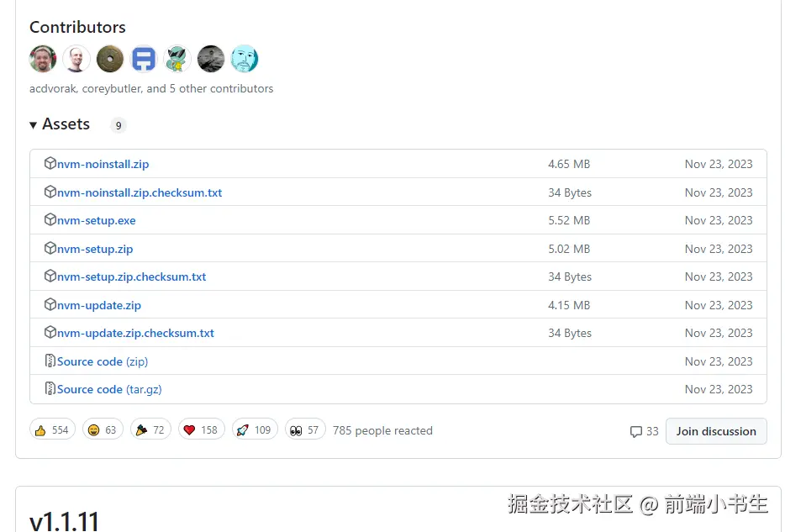The width and height of the screenshot is (785, 532).
Task: Click 5.52 MB size of nvm-setup.exe
Action: point(569,221)
